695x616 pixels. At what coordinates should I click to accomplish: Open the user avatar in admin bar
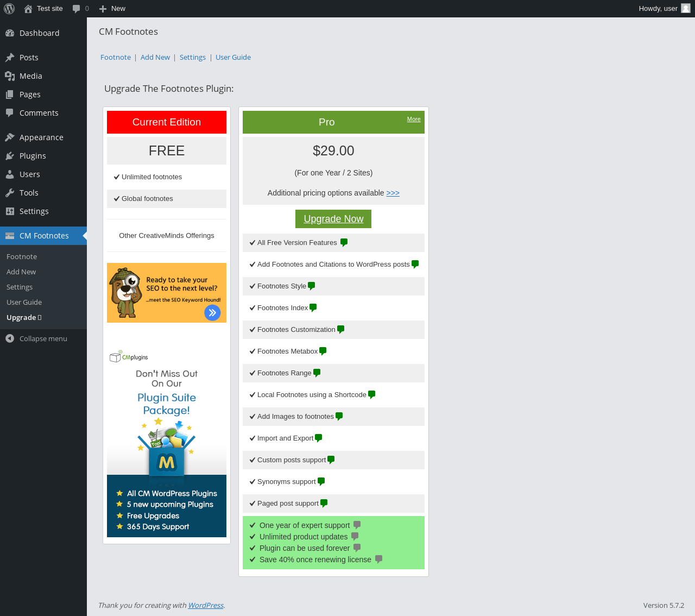pyautogui.click(x=686, y=9)
